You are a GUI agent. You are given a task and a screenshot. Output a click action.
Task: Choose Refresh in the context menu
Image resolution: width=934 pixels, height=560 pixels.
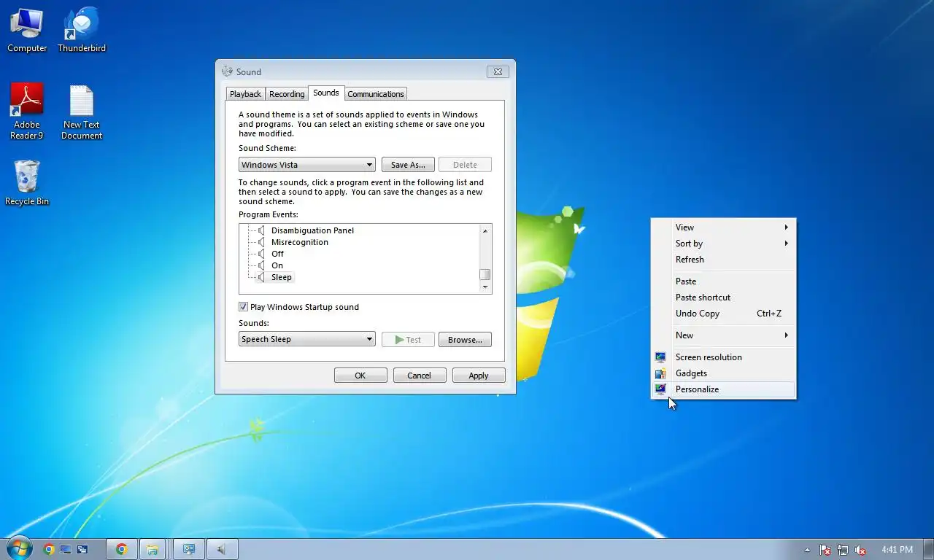click(x=724, y=260)
